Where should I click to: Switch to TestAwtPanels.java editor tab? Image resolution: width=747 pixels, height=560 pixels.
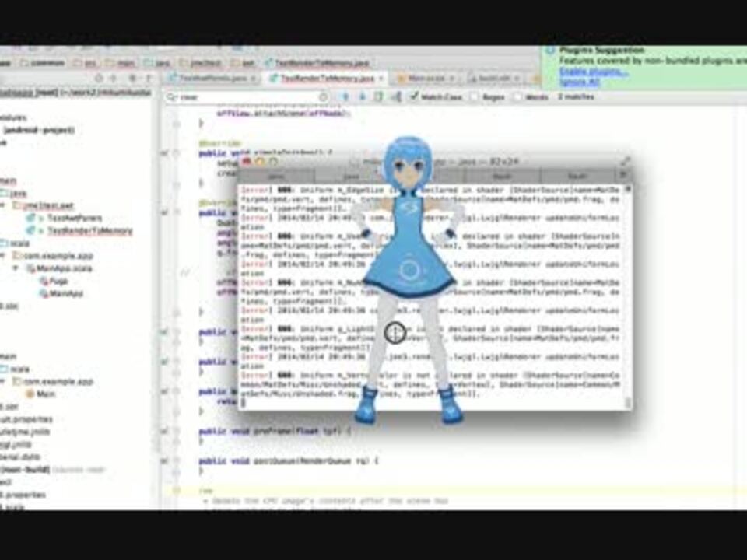tap(213, 78)
